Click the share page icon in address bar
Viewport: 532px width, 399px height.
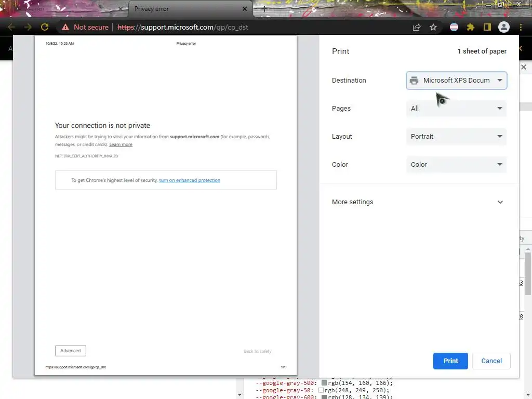coord(417,27)
